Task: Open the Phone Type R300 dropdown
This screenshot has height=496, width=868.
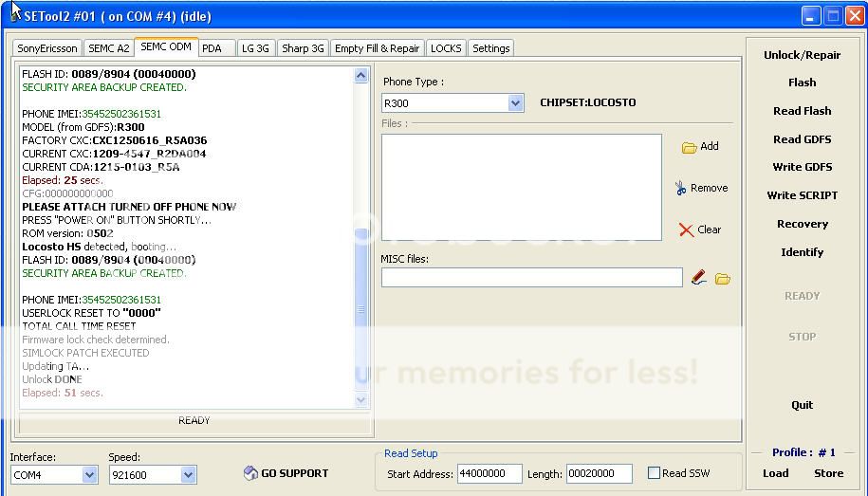Action: point(515,103)
